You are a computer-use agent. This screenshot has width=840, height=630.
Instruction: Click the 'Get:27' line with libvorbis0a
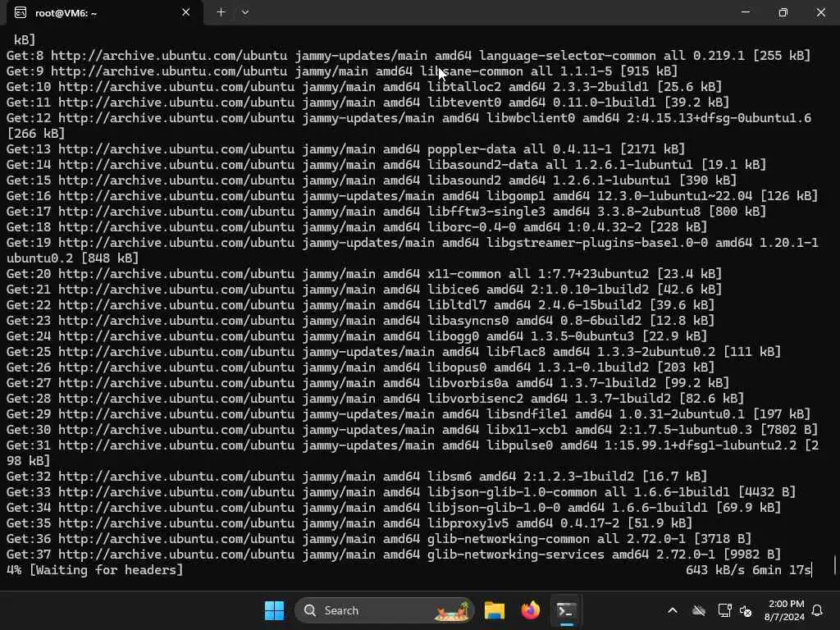368,382
